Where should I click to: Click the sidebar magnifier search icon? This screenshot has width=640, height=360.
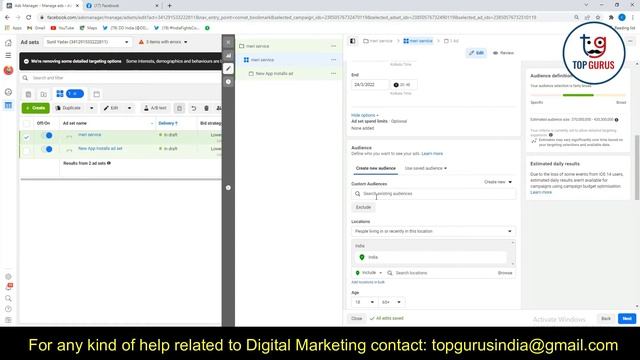8,298
